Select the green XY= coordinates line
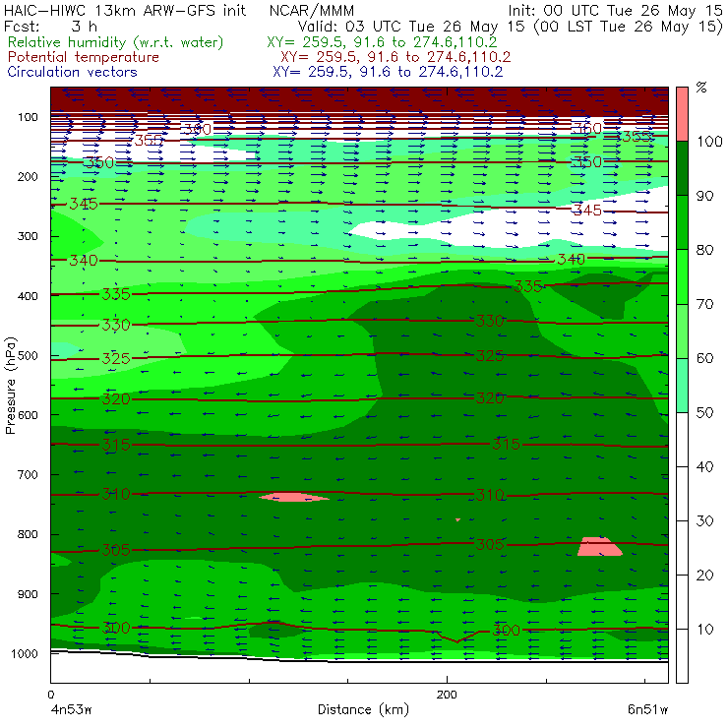The image size is (728, 728). tap(382, 42)
